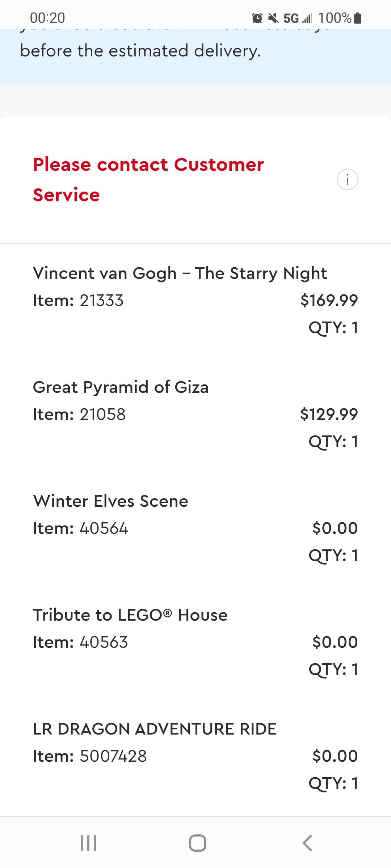Open the recent apps navigation button
The height and width of the screenshot is (868, 391).
tap(88, 843)
